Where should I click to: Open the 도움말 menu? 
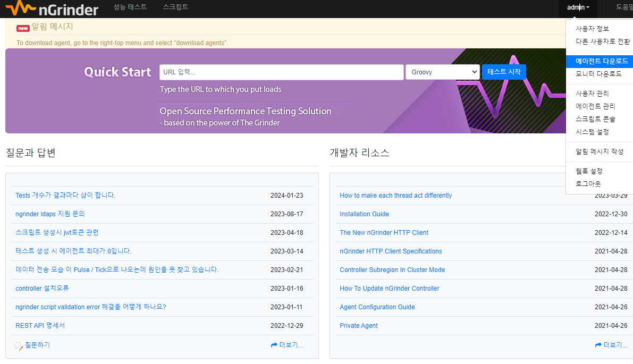(x=624, y=7)
